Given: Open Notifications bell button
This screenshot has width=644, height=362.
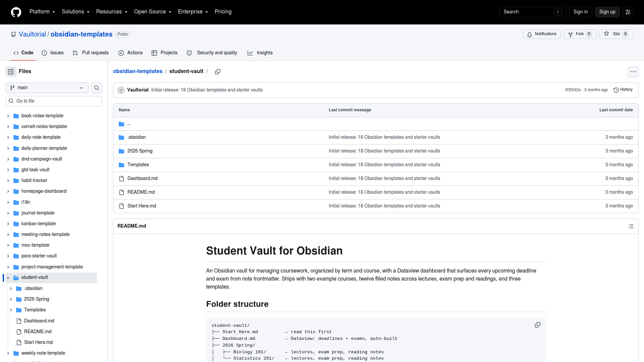Looking at the screenshot, I should (541, 34).
